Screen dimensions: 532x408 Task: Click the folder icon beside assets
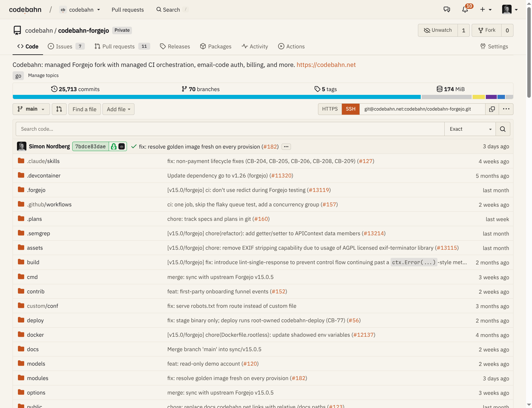tap(21, 248)
